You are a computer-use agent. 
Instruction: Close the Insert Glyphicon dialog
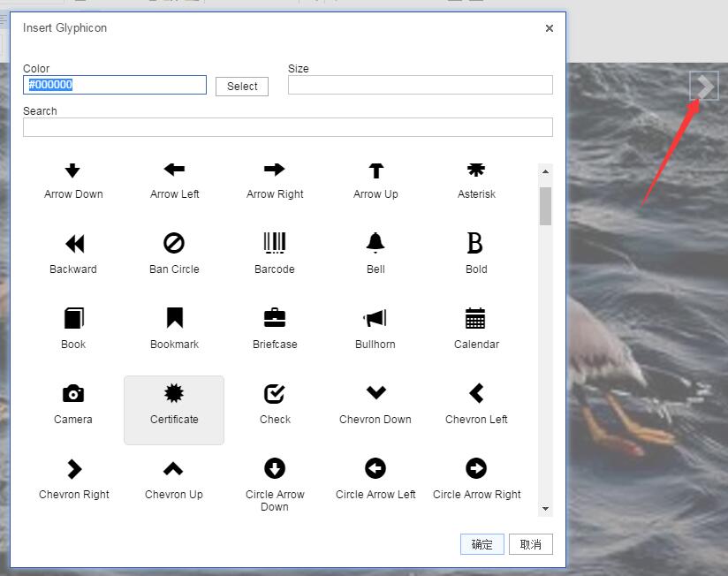pyautogui.click(x=550, y=28)
